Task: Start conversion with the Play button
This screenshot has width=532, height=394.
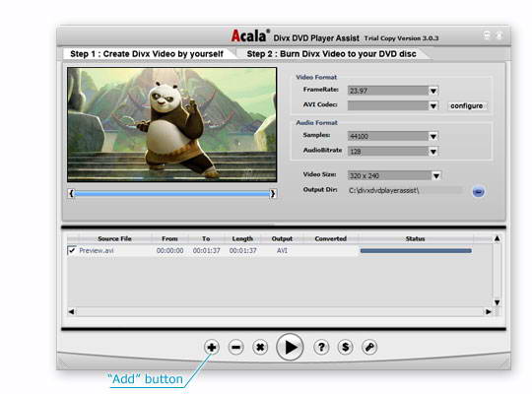Action: click(x=290, y=347)
